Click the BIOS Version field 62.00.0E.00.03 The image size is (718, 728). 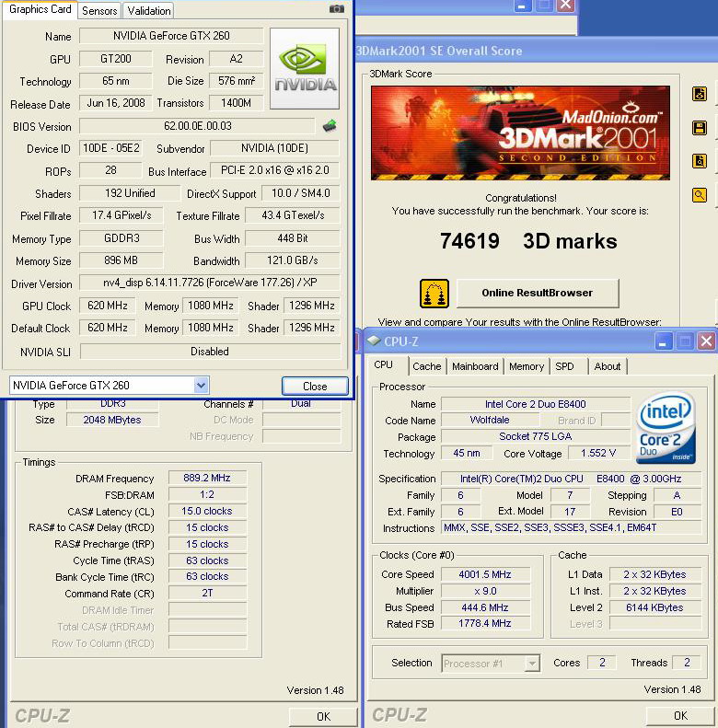coord(197,126)
